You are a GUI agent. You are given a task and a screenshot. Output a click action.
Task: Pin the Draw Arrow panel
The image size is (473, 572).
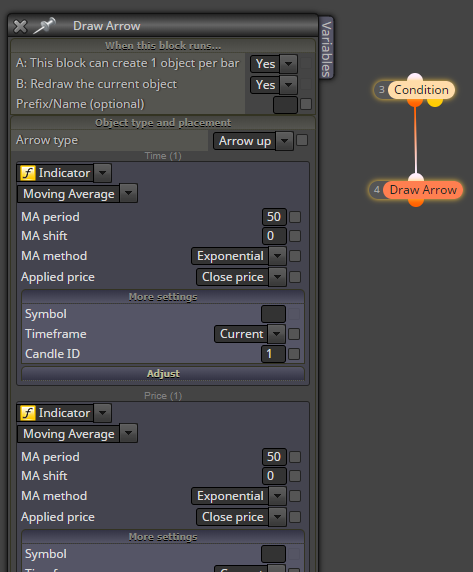(44, 26)
